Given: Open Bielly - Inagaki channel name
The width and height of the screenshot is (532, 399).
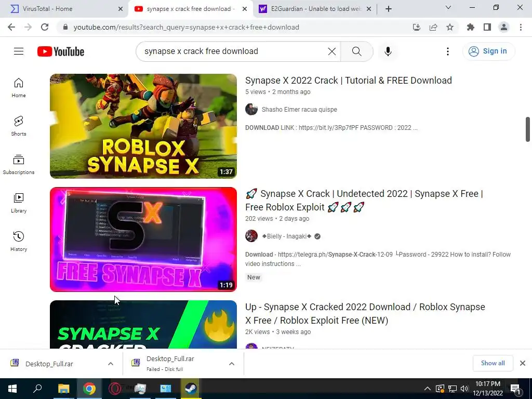Looking at the screenshot, I should [287, 236].
